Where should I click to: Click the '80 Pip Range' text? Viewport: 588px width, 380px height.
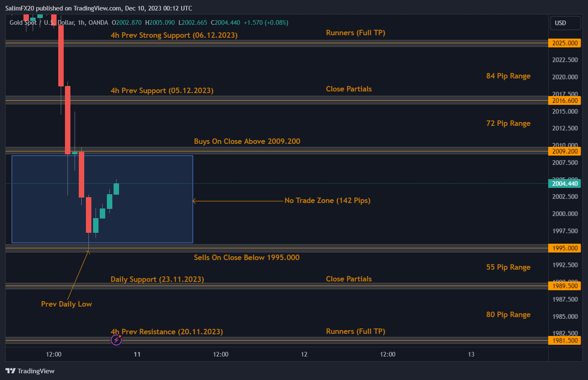pyautogui.click(x=508, y=315)
